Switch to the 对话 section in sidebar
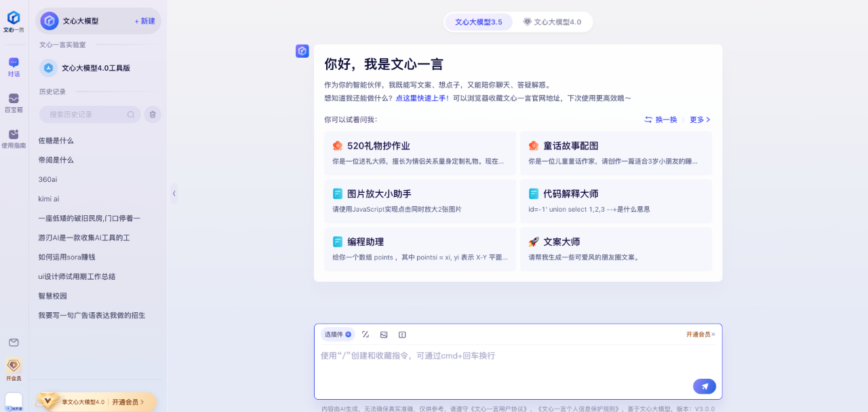868x412 pixels. 14,67
